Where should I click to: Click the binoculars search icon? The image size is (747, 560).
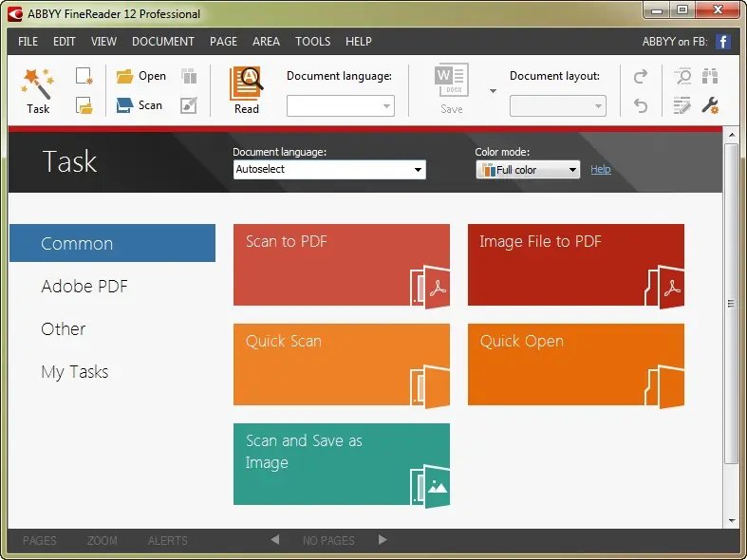tap(710, 76)
